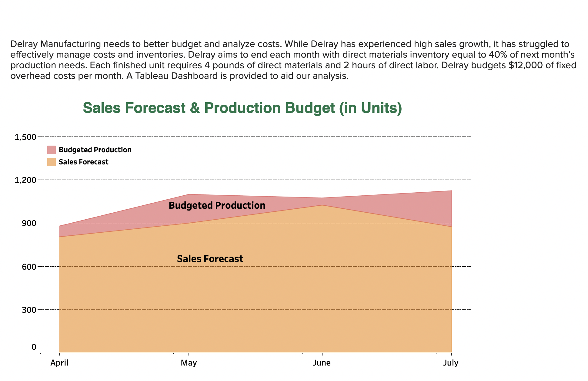Click the 1,500 gridline label on y-axis
The image size is (588, 381).
click(x=26, y=137)
